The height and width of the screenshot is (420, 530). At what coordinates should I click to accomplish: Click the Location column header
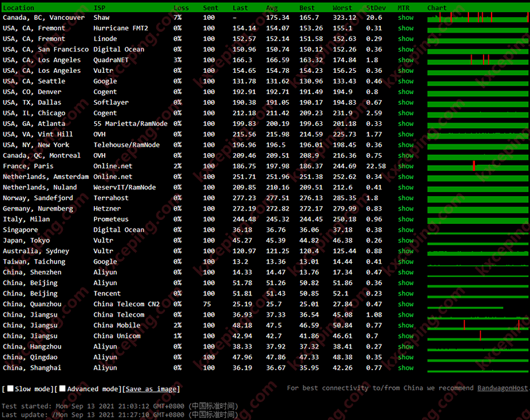19,8
